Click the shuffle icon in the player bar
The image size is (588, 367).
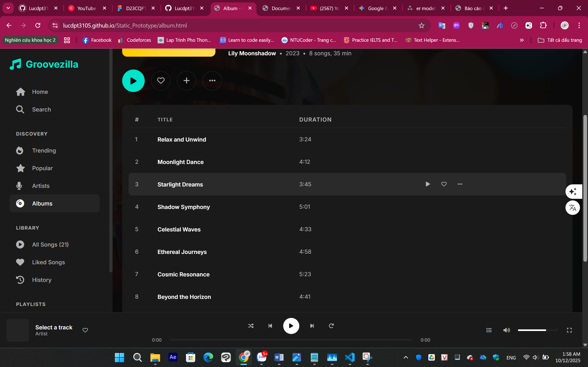click(251, 326)
